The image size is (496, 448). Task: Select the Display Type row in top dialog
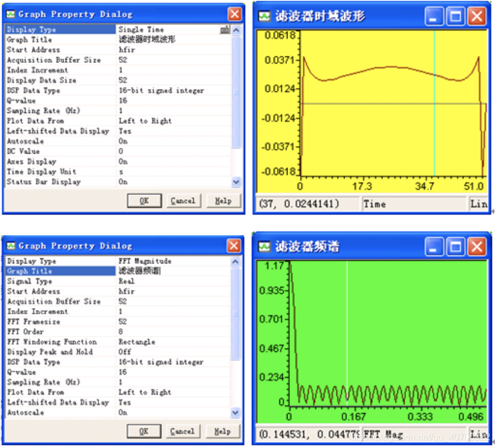(118, 30)
